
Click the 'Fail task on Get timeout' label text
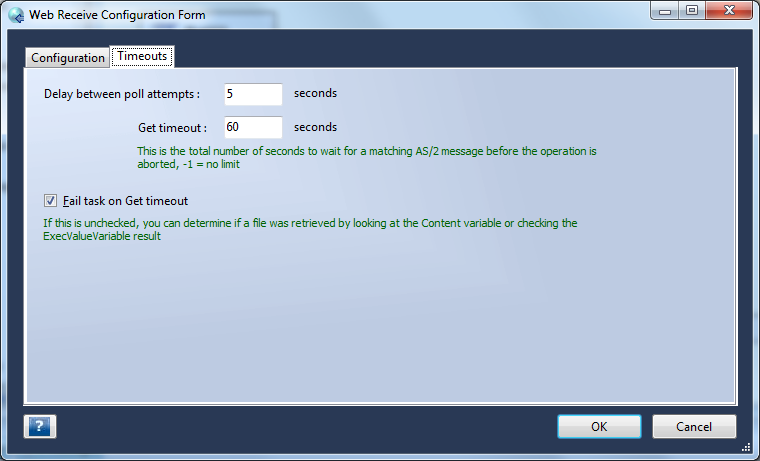coord(126,201)
